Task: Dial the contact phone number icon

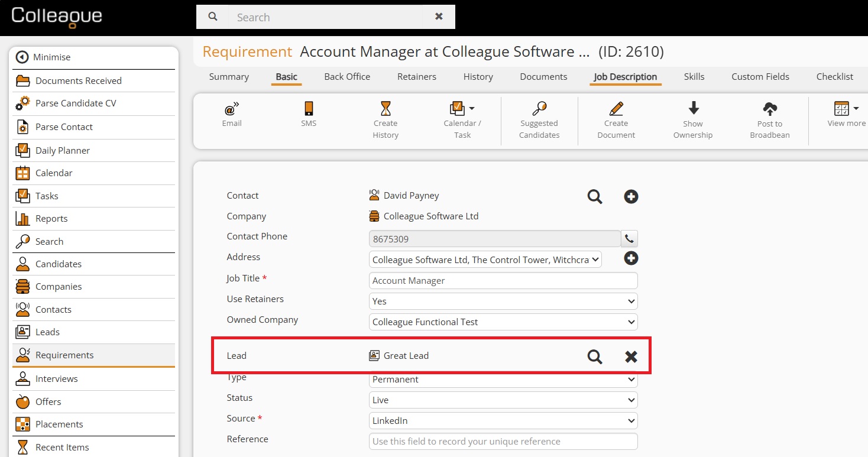Action: tap(630, 239)
